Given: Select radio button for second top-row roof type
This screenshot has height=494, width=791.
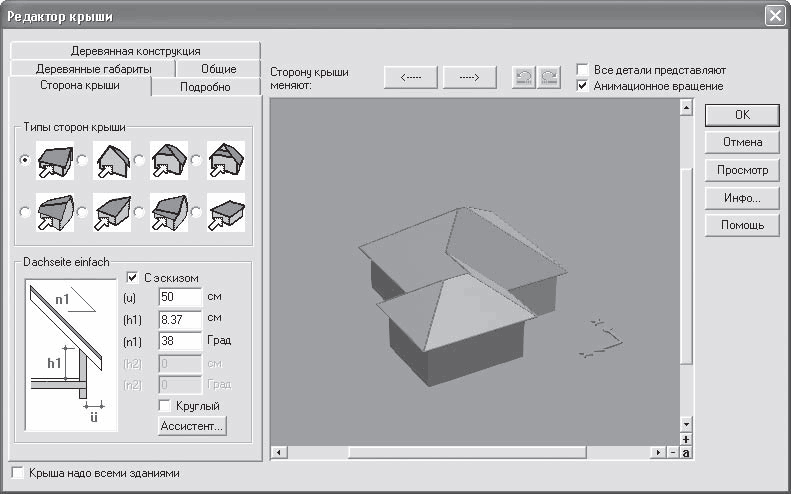Looking at the screenshot, I should point(82,160).
